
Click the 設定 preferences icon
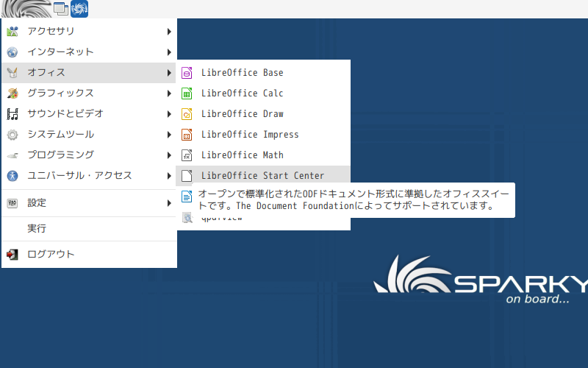point(12,204)
